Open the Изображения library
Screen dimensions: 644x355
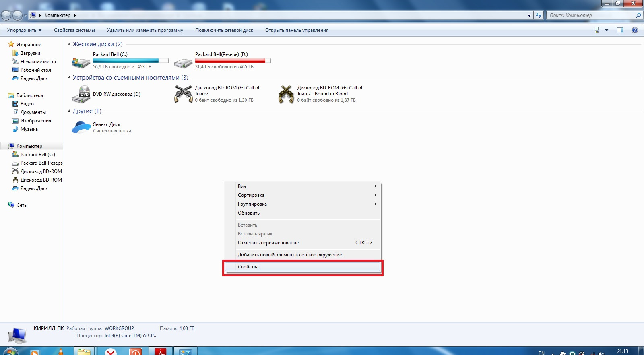point(35,121)
